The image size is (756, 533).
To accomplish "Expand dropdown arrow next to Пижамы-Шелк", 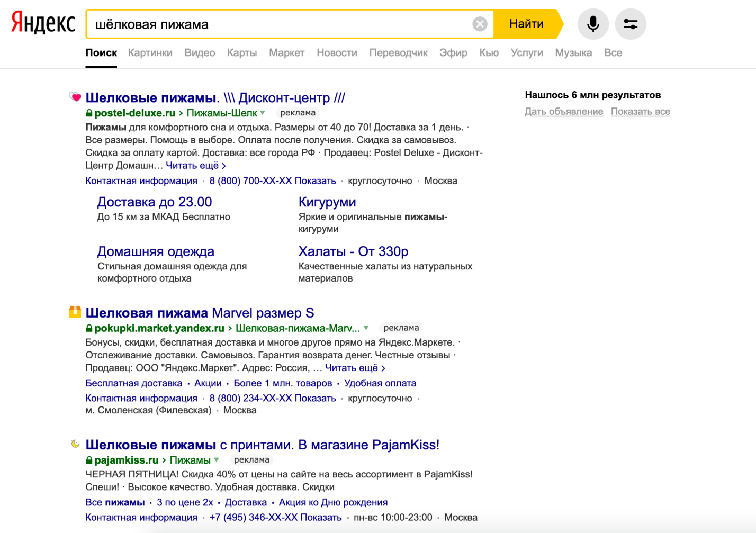I will [x=263, y=113].
